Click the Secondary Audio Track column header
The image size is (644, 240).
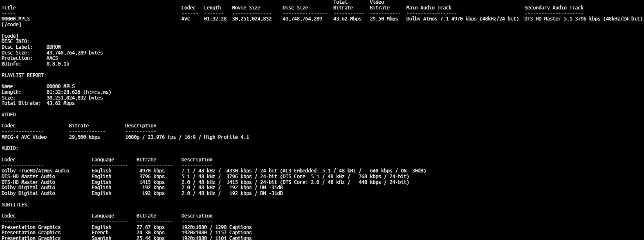pyautogui.click(x=554, y=8)
